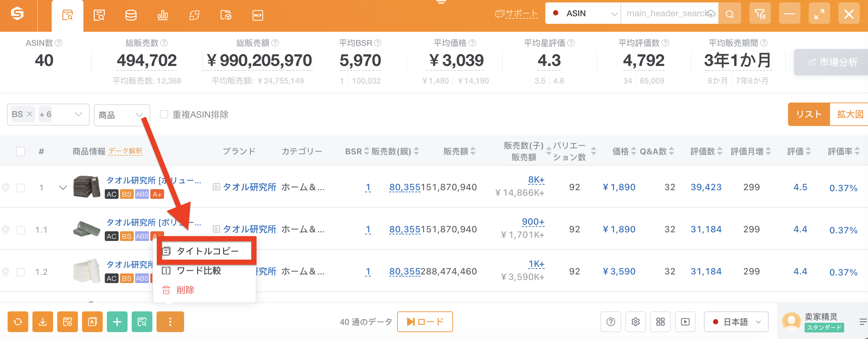The height and width of the screenshot is (339, 868).
Task: Choose ワード比較 from the popup menu
Action: pos(204,271)
